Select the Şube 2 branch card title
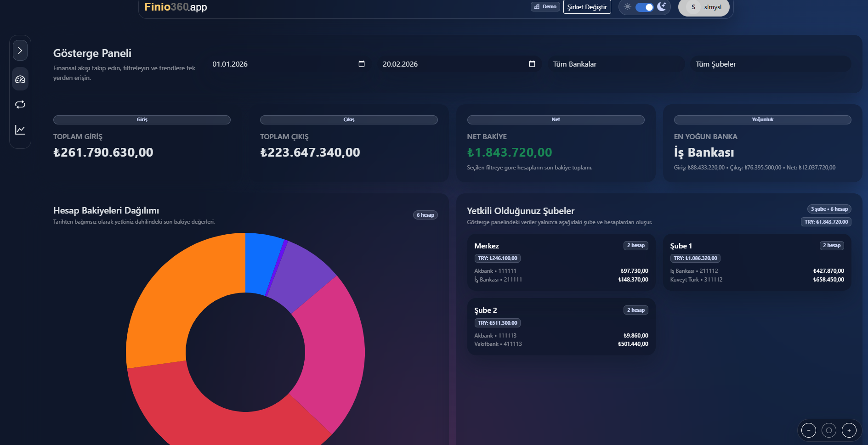Image resolution: width=868 pixels, height=445 pixels. coord(486,310)
